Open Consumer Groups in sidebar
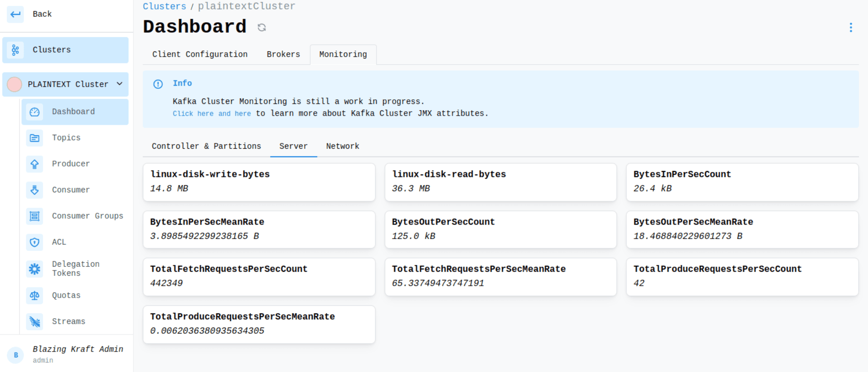The width and height of the screenshot is (868, 372). click(75, 216)
